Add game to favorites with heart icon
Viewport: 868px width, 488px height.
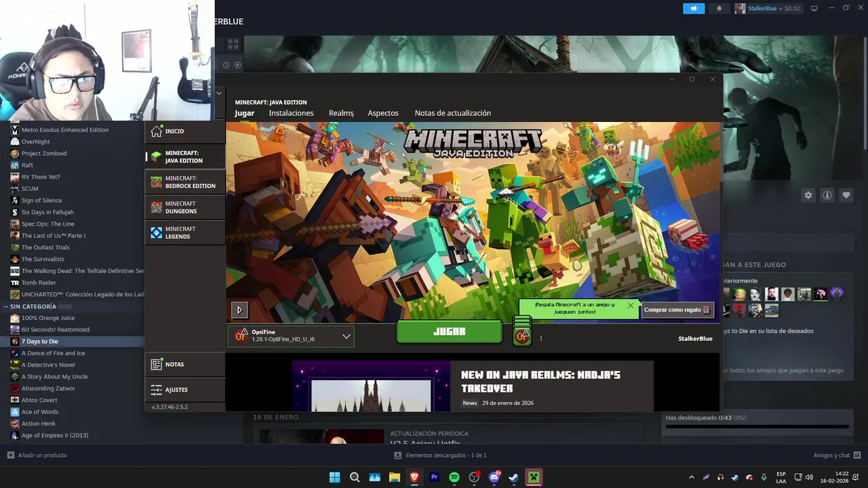click(846, 195)
